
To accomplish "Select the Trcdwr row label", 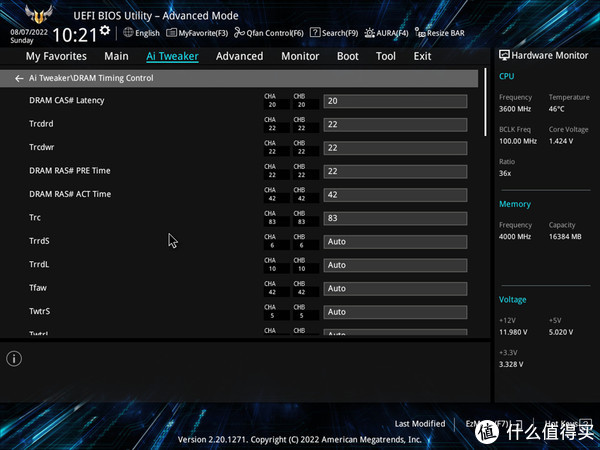I will click(42, 147).
